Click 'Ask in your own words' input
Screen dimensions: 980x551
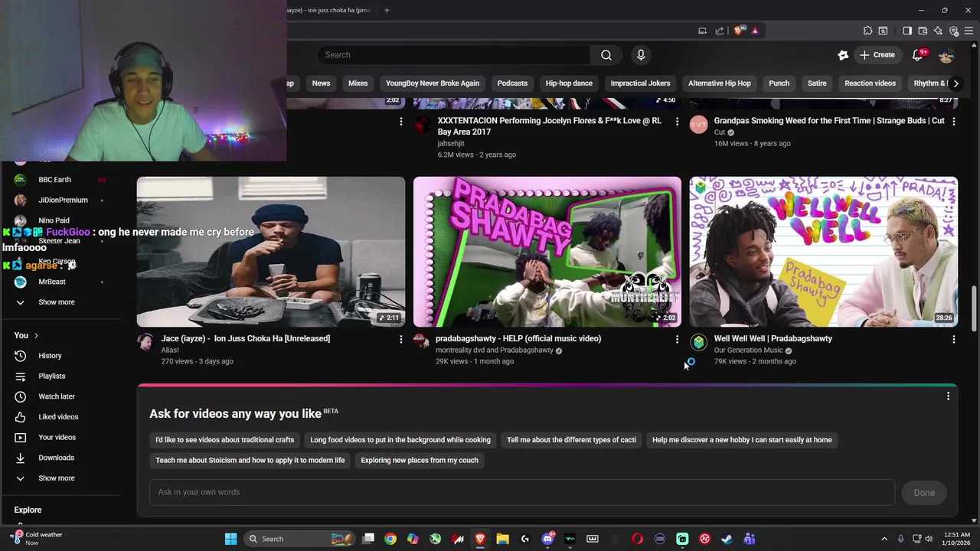521,492
